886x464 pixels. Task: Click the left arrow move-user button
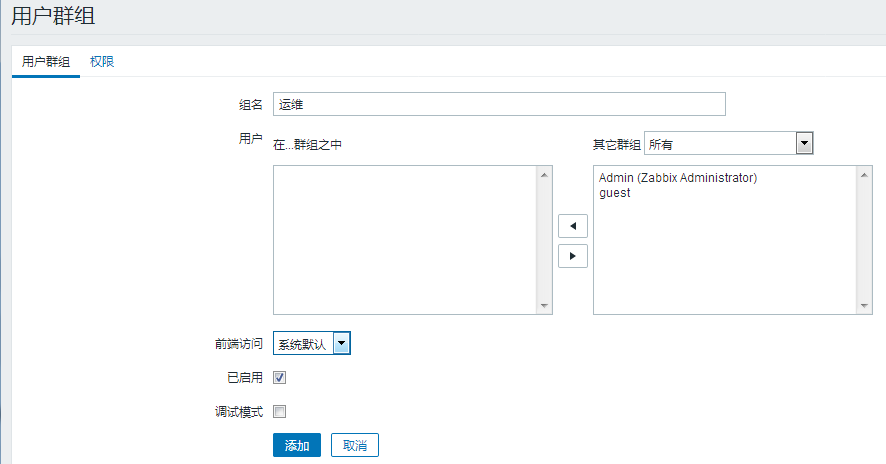[x=572, y=225]
